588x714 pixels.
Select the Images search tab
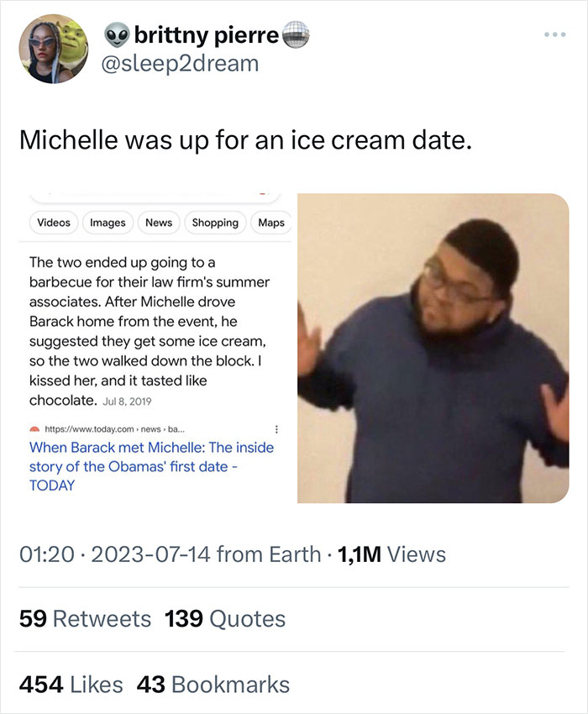[x=108, y=223]
